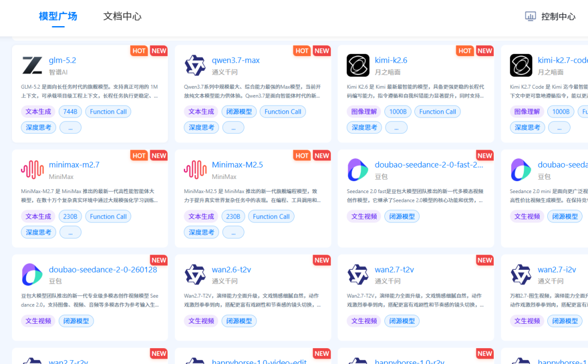Click 月之暗面 provider text under kimi-k2.6
The image size is (588, 364).
pyautogui.click(x=388, y=72)
